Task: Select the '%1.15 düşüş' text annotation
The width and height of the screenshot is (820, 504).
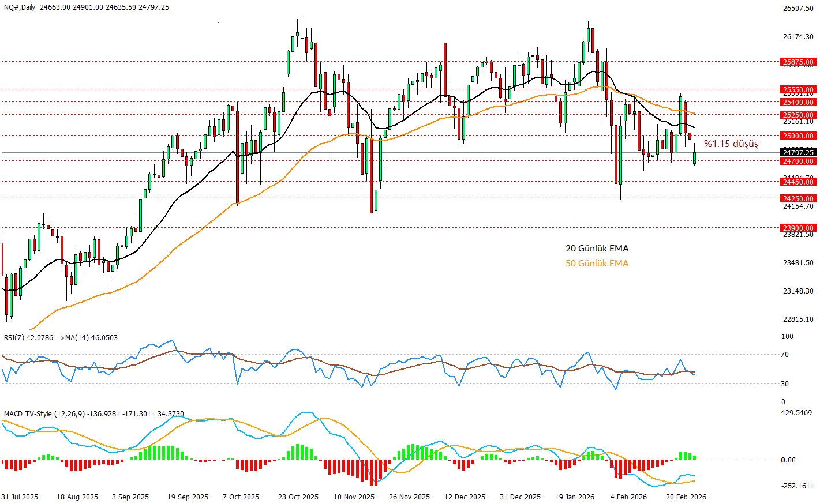Action: (x=731, y=144)
